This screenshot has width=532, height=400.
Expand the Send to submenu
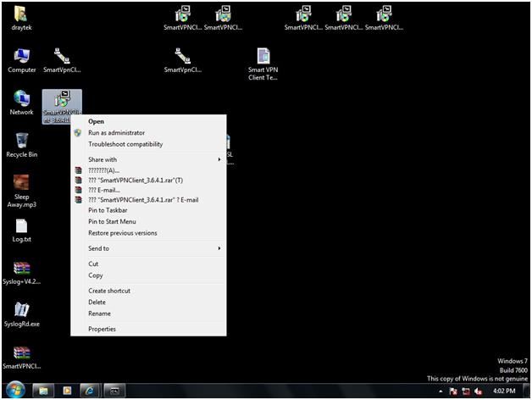point(148,248)
